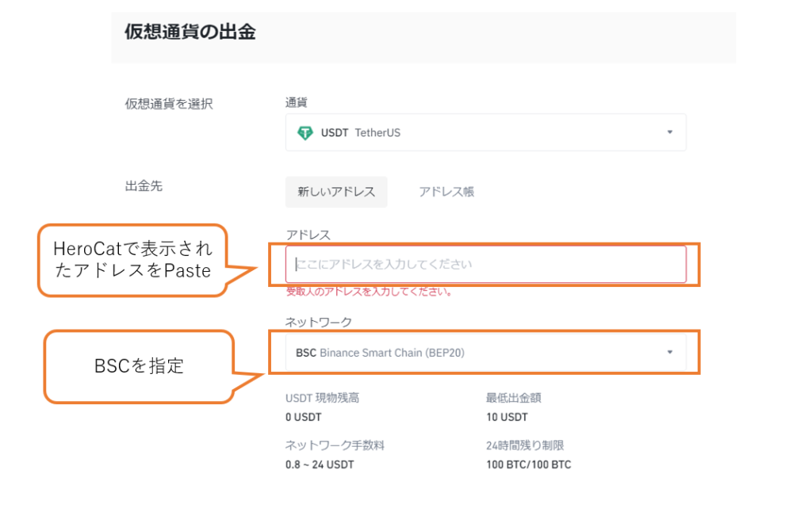Click the address input field
812x508 pixels.
[485, 265]
